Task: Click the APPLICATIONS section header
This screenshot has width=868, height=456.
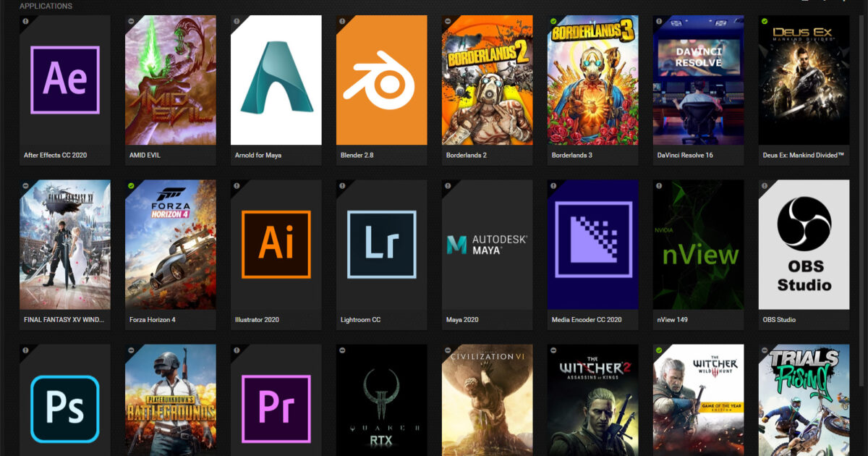Action: pyautogui.click(x=45, y=6)
